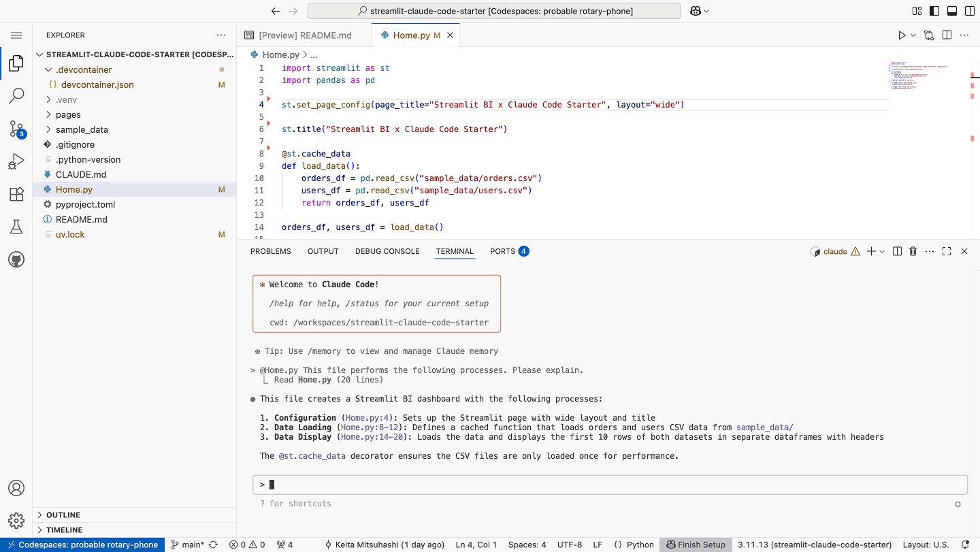Open Source Control view with badge
Screen dimensions: 980x552
coord(16,129)
